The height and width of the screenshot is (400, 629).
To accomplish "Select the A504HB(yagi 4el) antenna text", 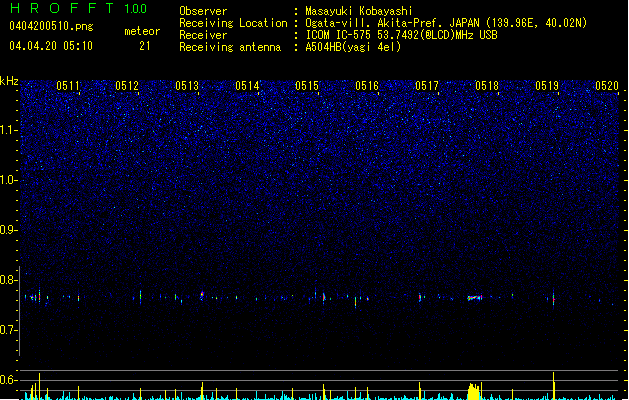I will pos(353,47).
